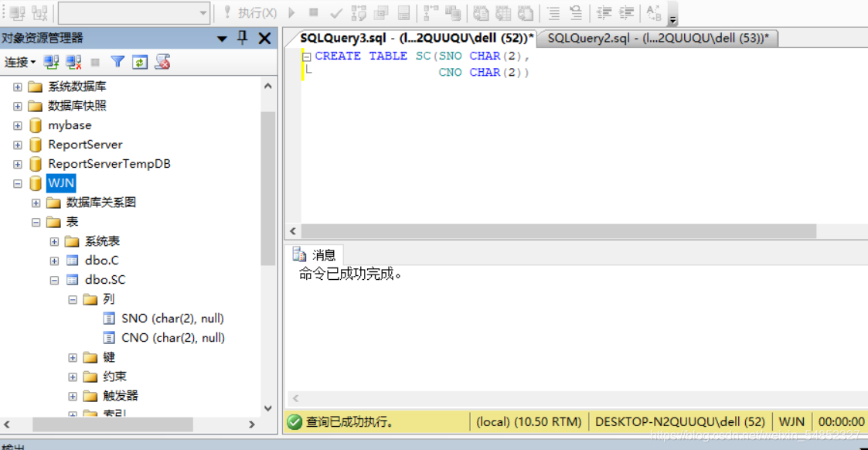The image size is (868, 450).
Task: Click the Parse checkmark icon
Action: coord(335,12)
